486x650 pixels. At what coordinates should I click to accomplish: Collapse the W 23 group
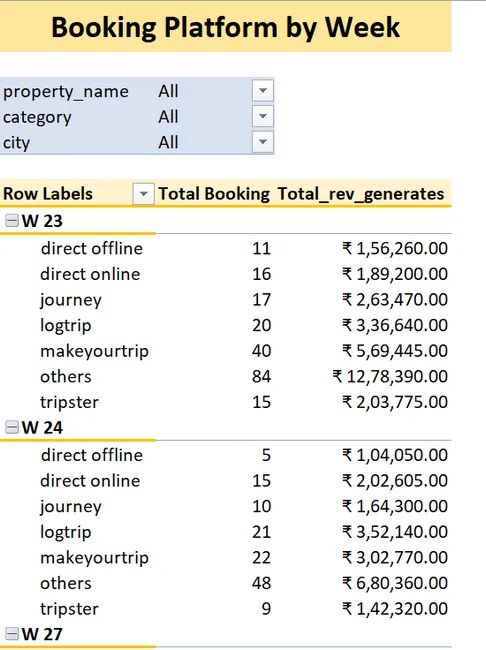point(12,221)
